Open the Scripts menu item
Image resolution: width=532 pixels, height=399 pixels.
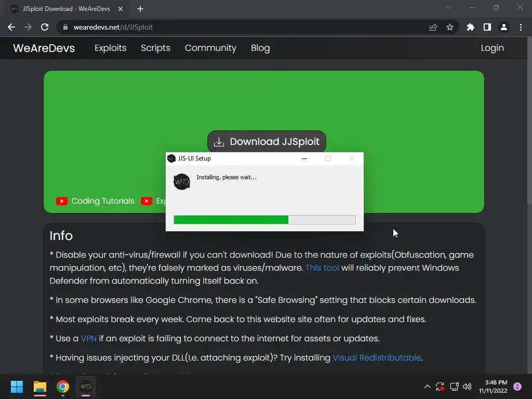tap(155, 48)
